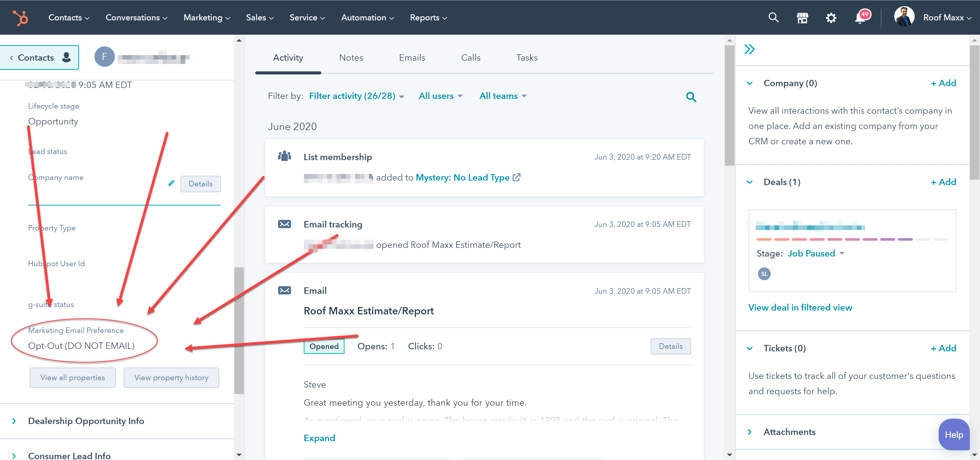This screenshot has width=980, height=460.
Task: Click left sidebar vertical scrollbar
Action: pos(239,330)
